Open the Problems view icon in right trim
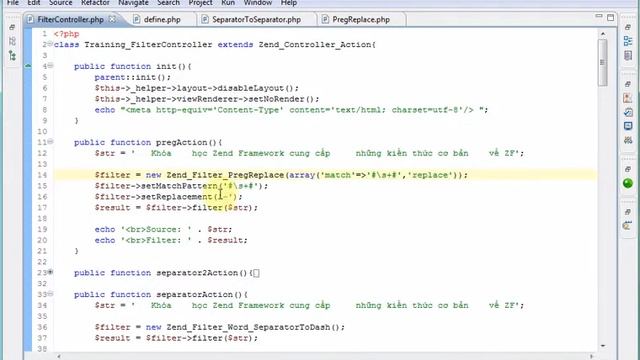This screenshot has height=360, width=640. click(628, 98)
